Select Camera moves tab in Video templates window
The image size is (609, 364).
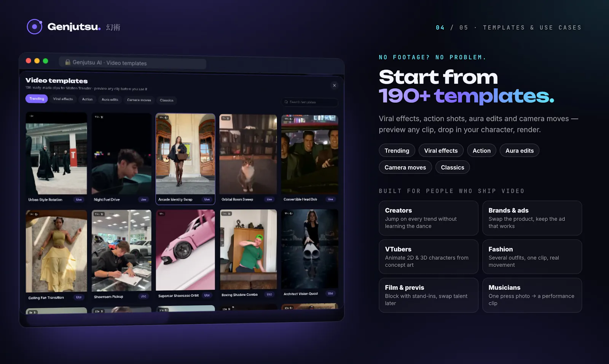(x=139, y=100)
